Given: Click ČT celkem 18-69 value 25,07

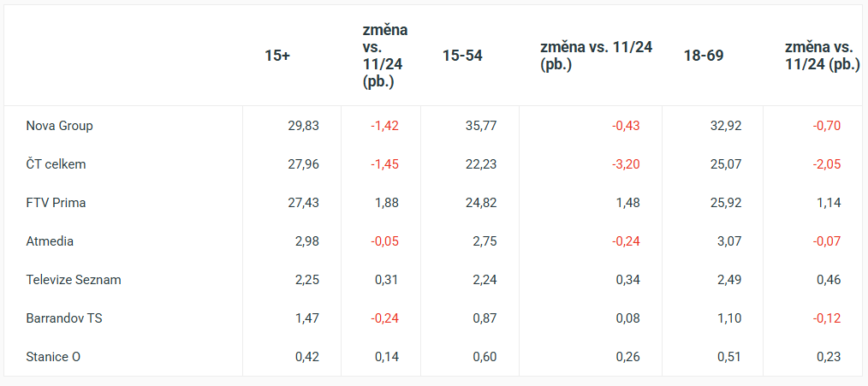Looking at the screenshot, I should [x=725, y=164].
